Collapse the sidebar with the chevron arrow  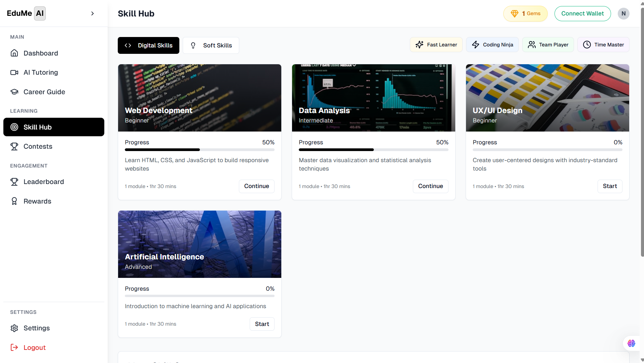pos(93,13)
